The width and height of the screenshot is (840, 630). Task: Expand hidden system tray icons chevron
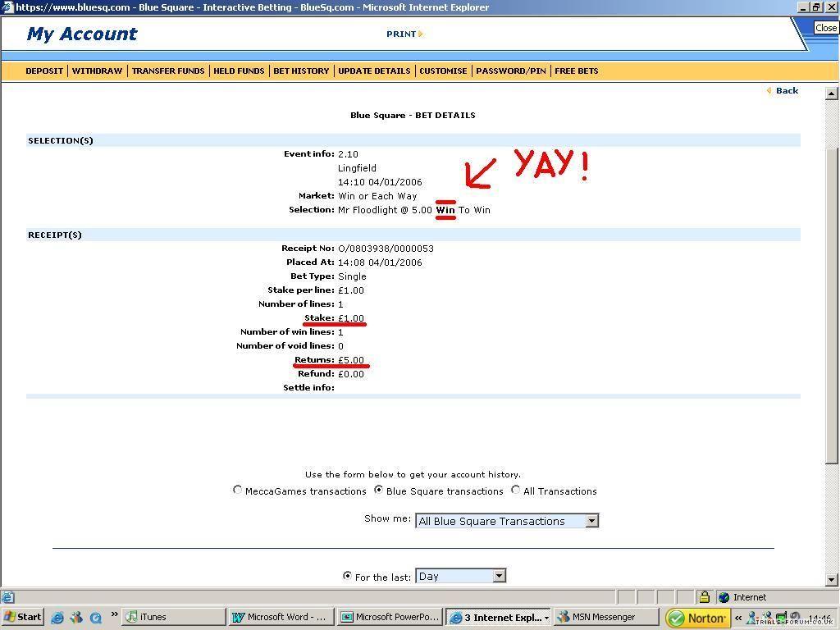738,618
